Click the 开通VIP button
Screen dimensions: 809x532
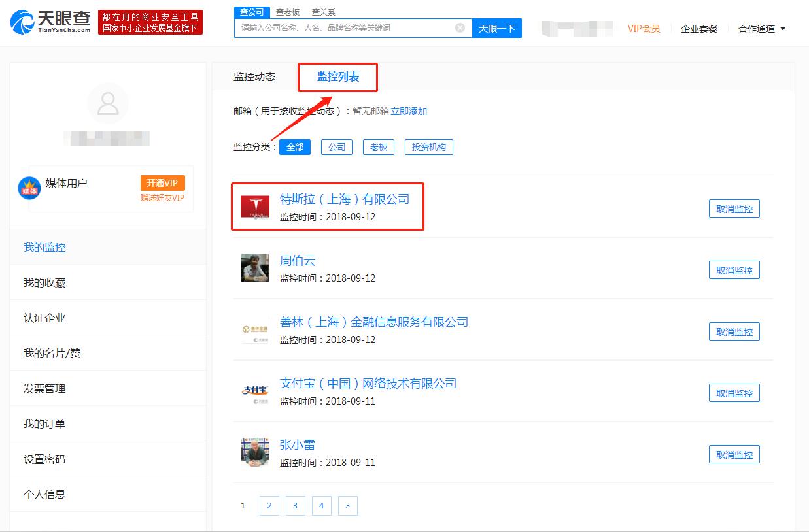click(162, 183)
